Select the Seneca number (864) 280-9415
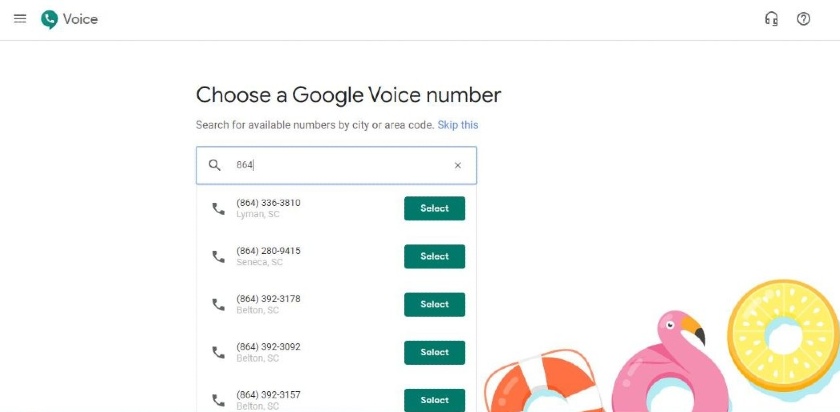Viewport: 840px width, 412px height. [x=434, y=256]
